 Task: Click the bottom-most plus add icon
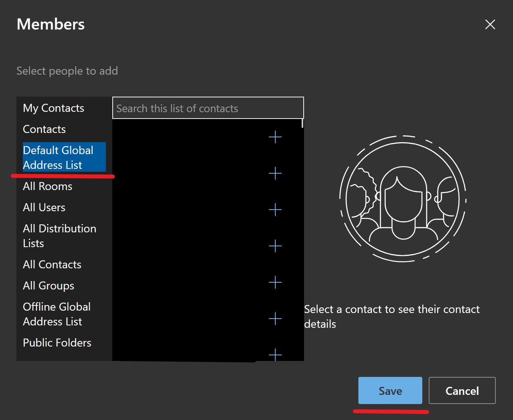point(275,354)
